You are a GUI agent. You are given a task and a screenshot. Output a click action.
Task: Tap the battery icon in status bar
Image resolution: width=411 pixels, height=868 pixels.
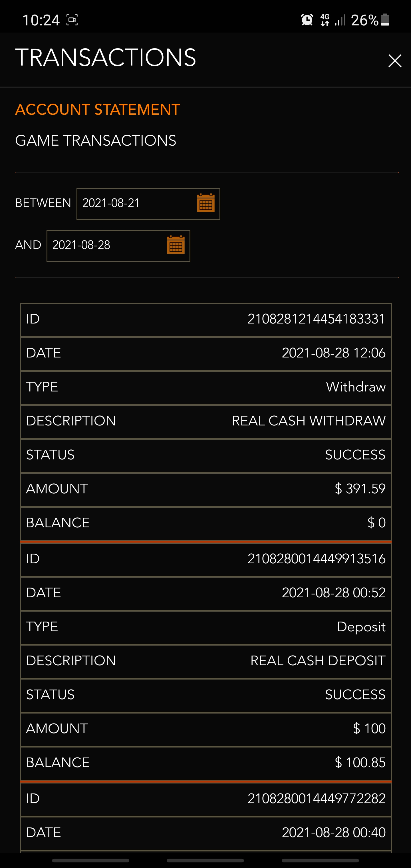click(385, 20)
